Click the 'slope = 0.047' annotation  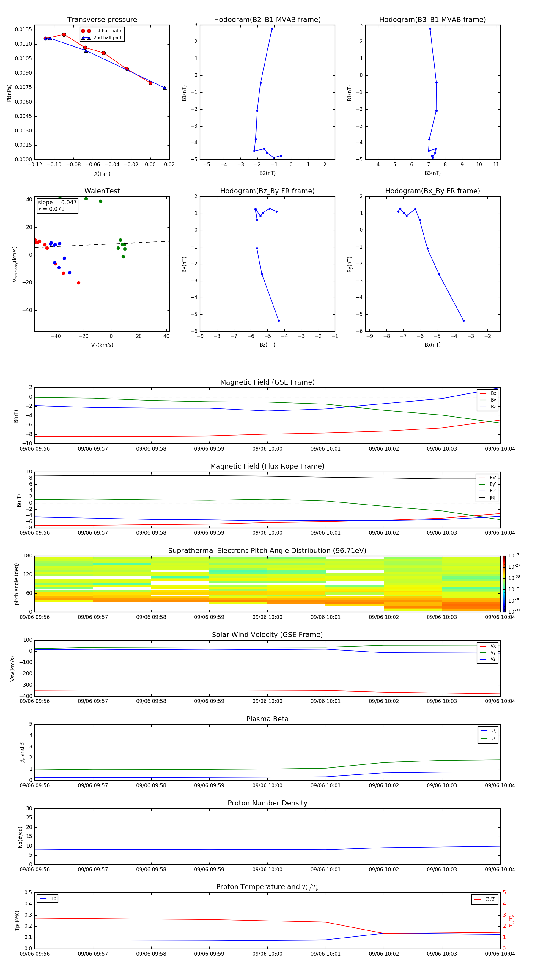(57, 203)
